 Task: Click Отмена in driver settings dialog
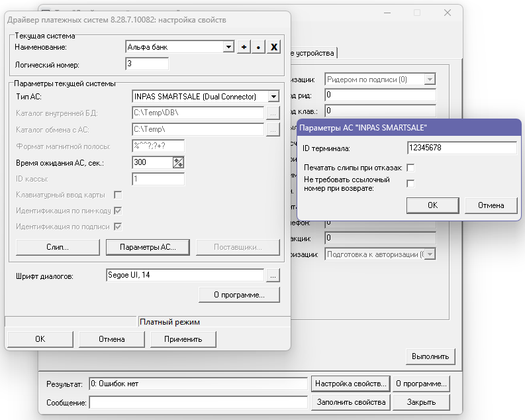(x=111, y=339)
